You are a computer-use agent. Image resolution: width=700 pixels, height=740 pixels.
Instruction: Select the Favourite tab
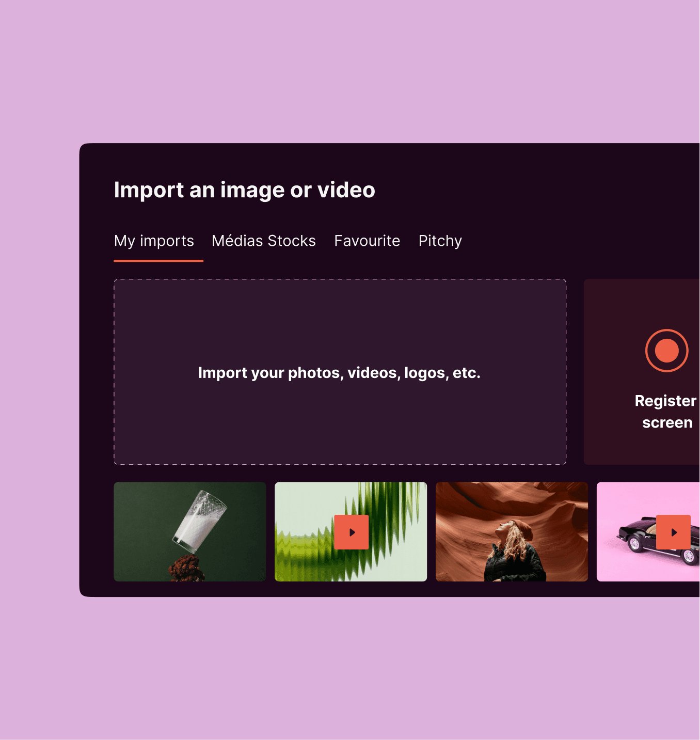click(367, 241)
